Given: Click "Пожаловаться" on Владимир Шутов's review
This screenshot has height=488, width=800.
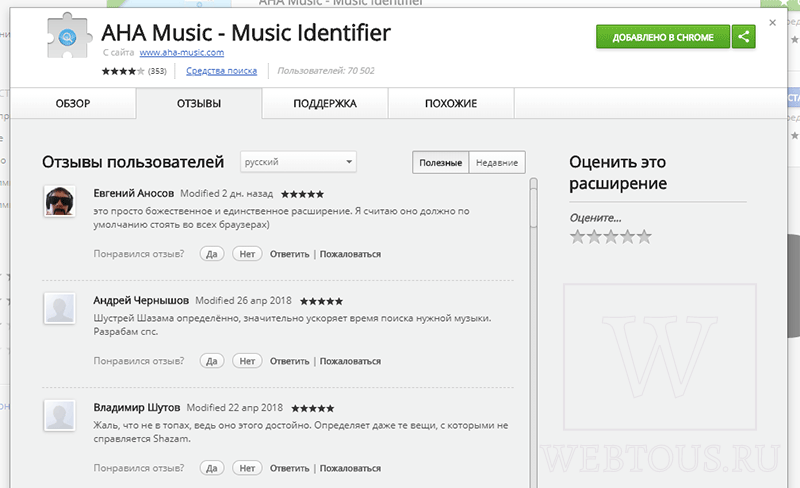Looking at the screenshot, I should pos(351,469).
